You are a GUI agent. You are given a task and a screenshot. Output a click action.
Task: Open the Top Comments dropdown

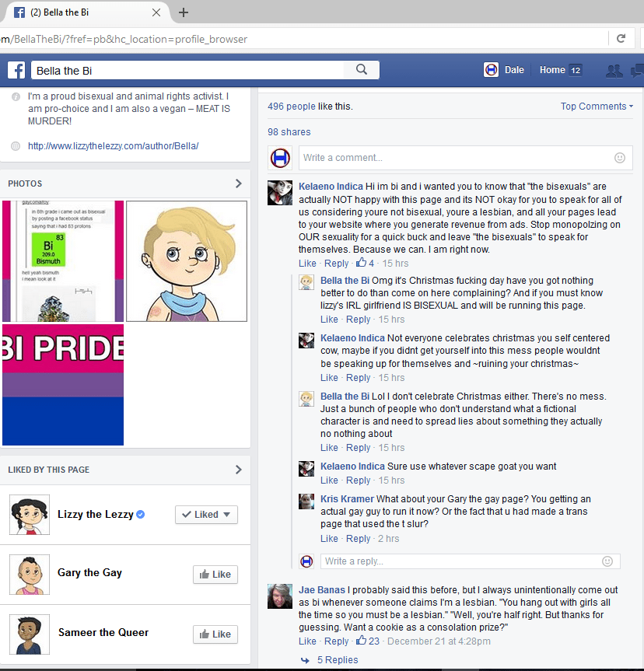click(597, 107)
